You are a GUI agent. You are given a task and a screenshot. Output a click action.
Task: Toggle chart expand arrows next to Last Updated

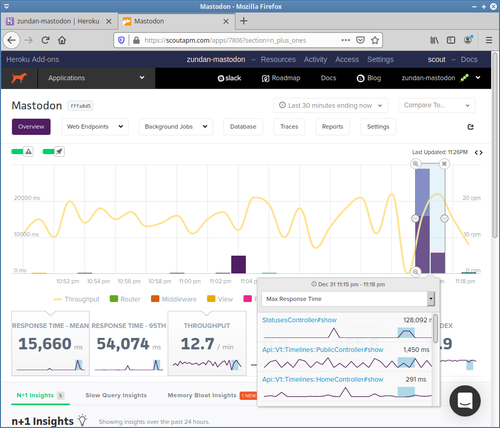[479, 153]
